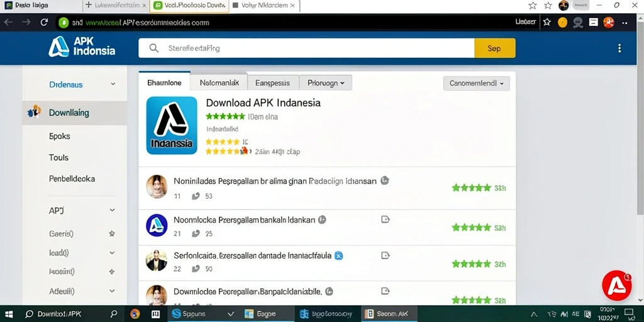Open the Windows Start menu
Image resolution: width=644 pixels, height=322 pixels.
(9, 314)
